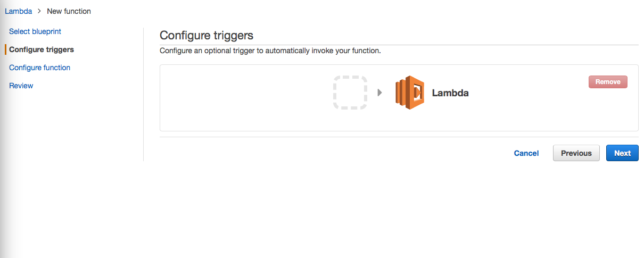644x258 pixels.
Task: Click the breadcrumb chevron after Lambda
Action: pyautogui.click(x=39, y=11)
